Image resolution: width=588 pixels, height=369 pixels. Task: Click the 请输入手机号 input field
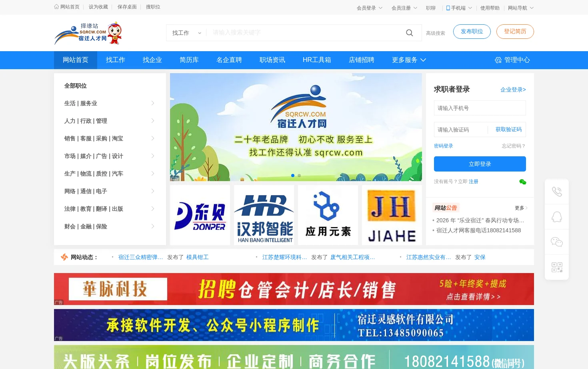480,108
